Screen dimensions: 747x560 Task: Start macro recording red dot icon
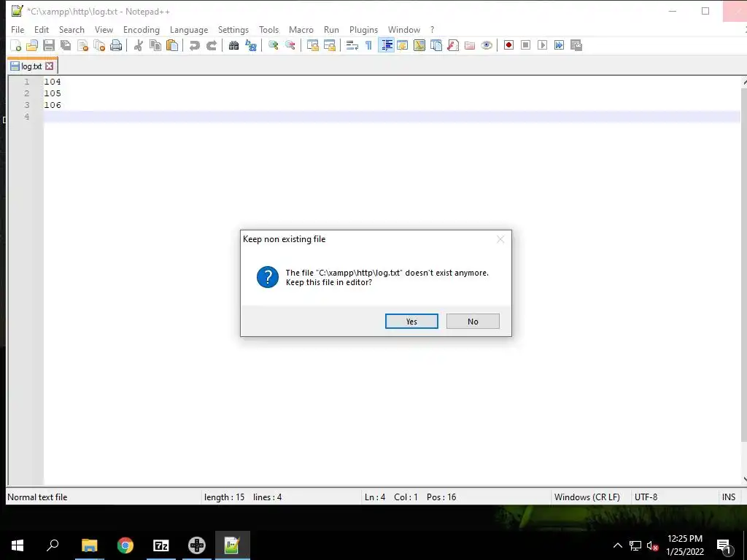(508, 45)
